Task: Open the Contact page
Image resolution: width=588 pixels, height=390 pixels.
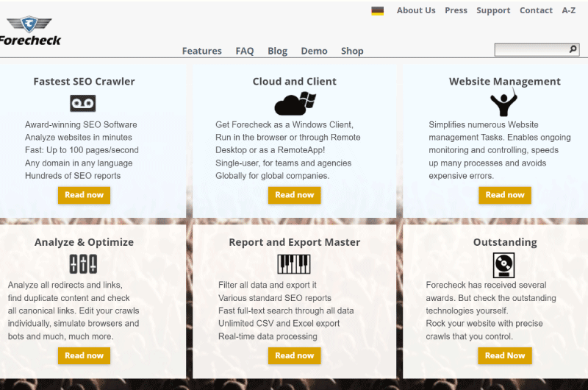Action: (x=536, y=10)
